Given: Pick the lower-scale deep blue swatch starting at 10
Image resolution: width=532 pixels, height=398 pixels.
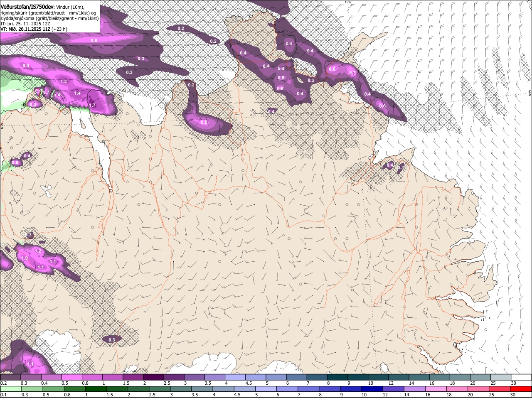Looking at the screenshot, I should 372,389.
